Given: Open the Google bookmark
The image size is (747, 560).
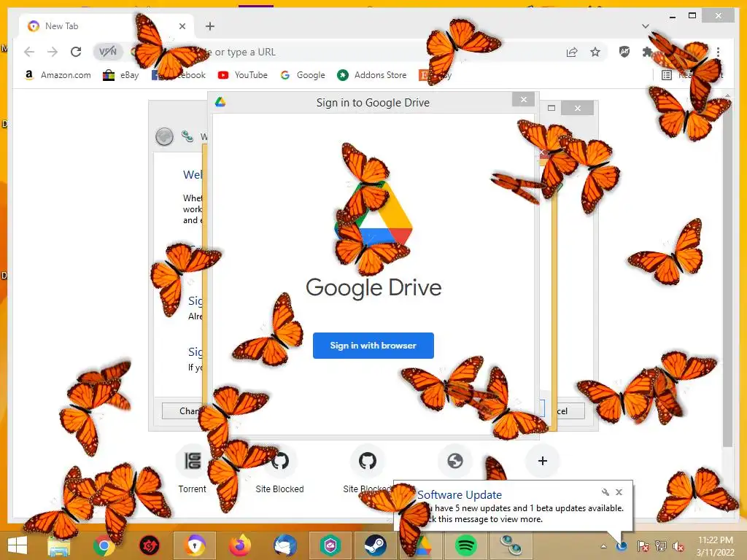Looking at the screenshot, I should [303, 75].
